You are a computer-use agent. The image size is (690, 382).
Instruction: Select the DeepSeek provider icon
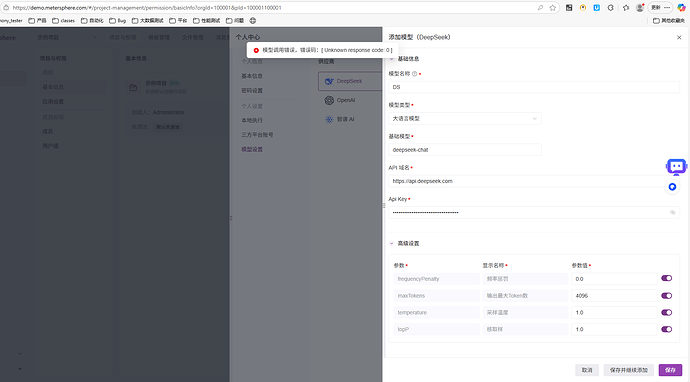329,81
